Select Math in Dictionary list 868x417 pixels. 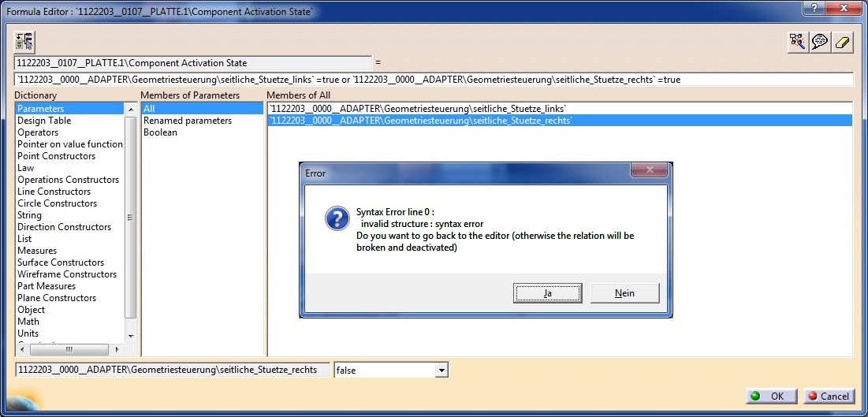pyautogui.click(x=28, y=321)
